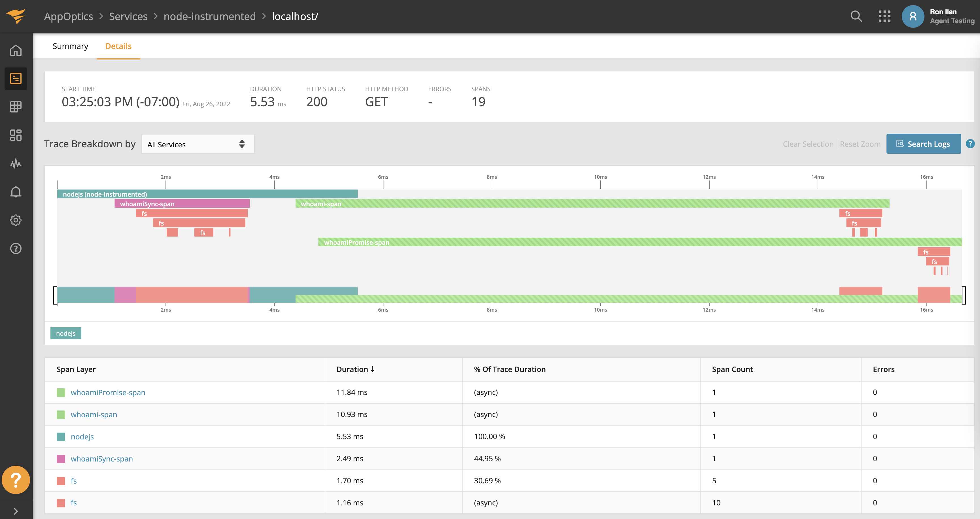Open Settings gear icon in sidebar
980x519 pixels.
click(x=16, y=220)
